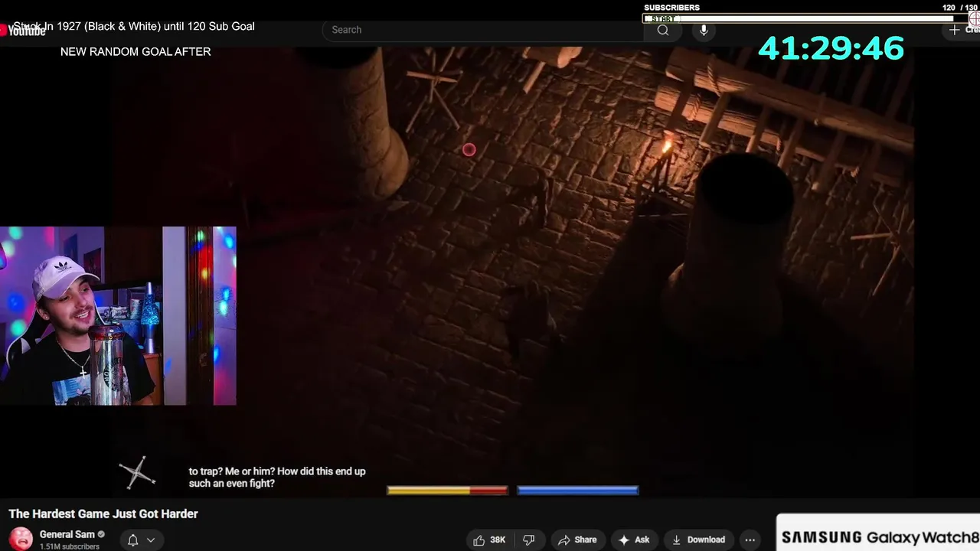Download the video with the Download button
The image size is (980, 551).
pos(698,540)
